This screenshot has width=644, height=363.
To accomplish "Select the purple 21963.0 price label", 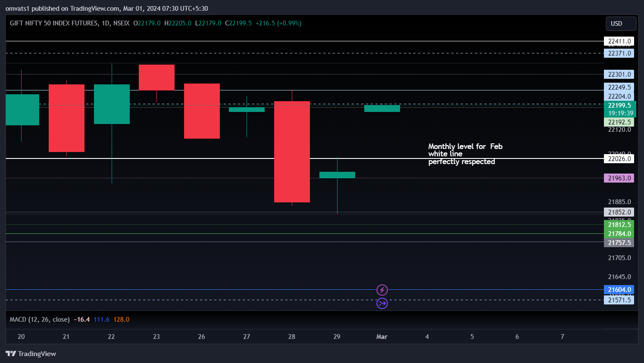I will point(619,178).
